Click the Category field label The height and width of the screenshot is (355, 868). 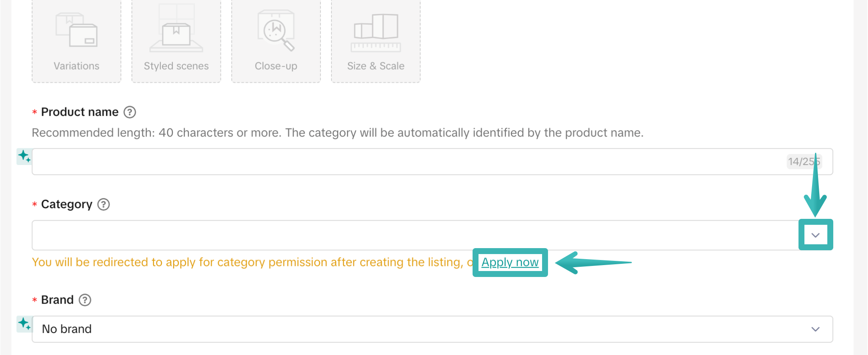(67, 204)
